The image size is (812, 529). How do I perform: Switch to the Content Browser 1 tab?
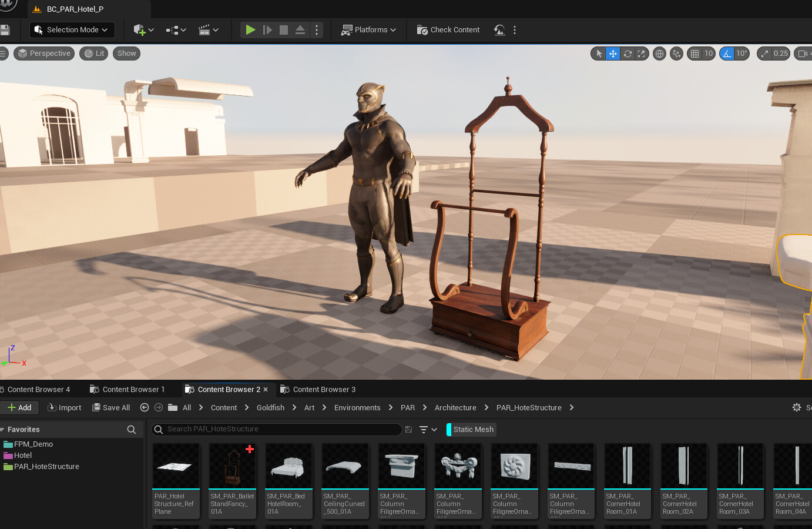(127, 390)
